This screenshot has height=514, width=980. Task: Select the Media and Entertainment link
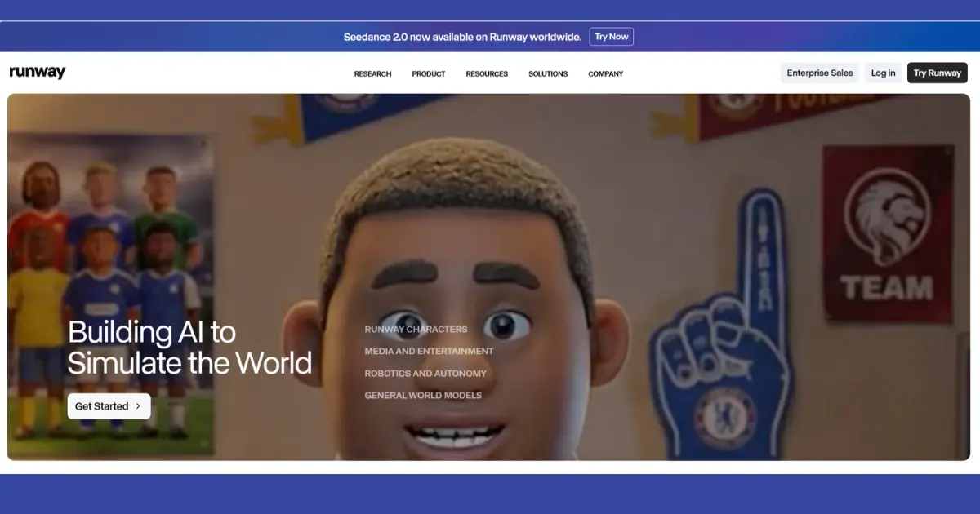[x=429, y=352]
